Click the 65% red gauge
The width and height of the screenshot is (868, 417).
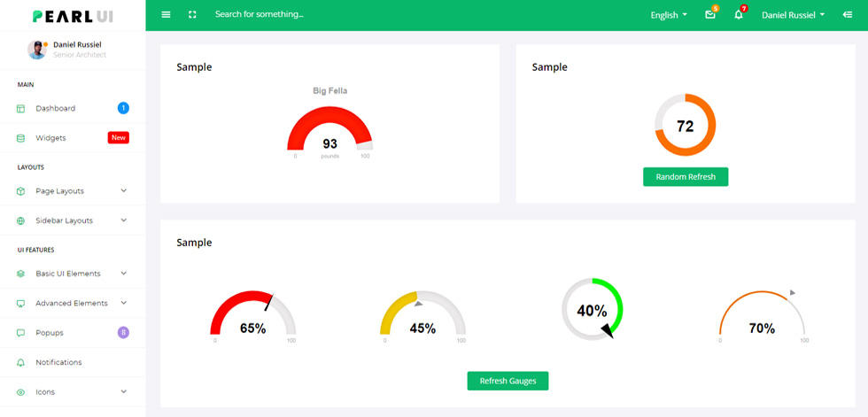(253, 316)
